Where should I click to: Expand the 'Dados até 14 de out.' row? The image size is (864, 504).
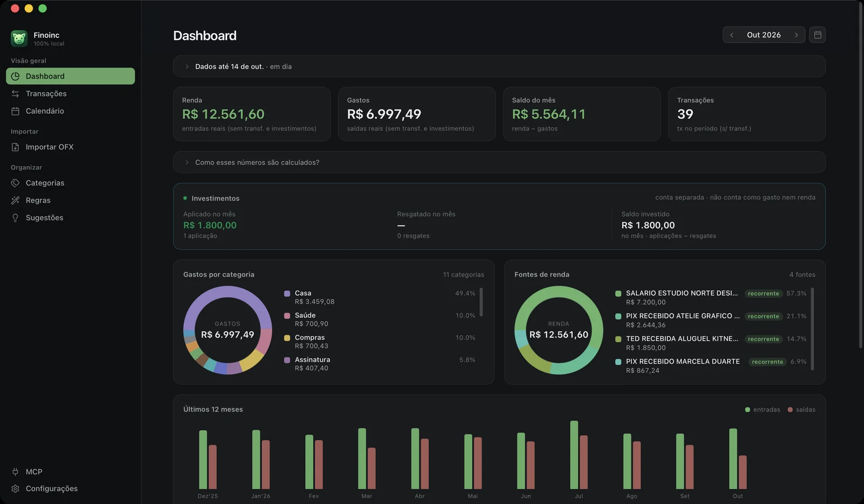click(x=499, y=66)
